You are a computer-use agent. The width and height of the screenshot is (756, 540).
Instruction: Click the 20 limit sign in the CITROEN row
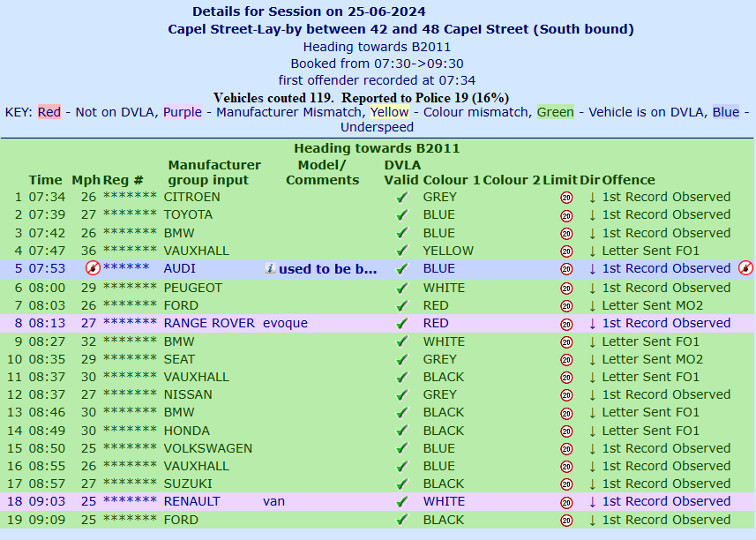[x=566, y=198]
